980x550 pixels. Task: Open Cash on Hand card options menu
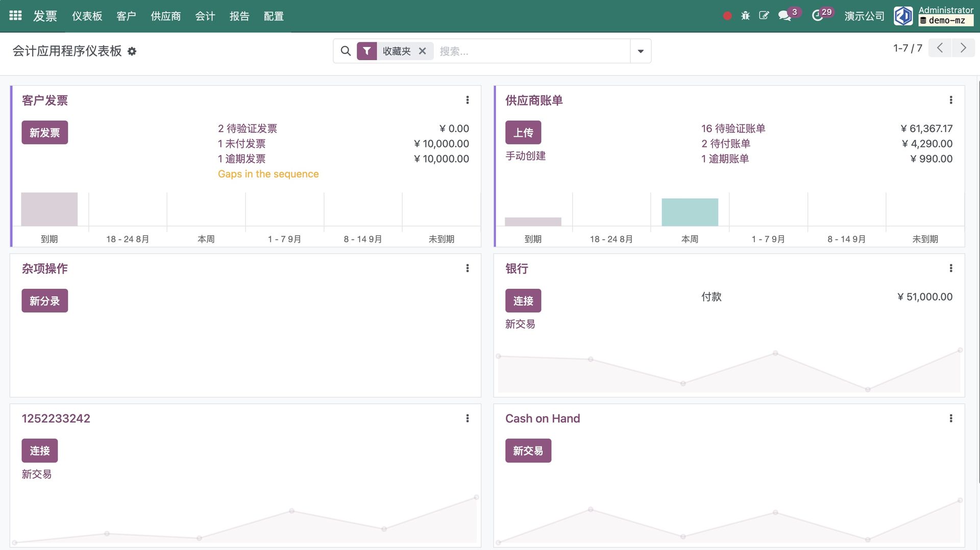(x=950, y=418)
